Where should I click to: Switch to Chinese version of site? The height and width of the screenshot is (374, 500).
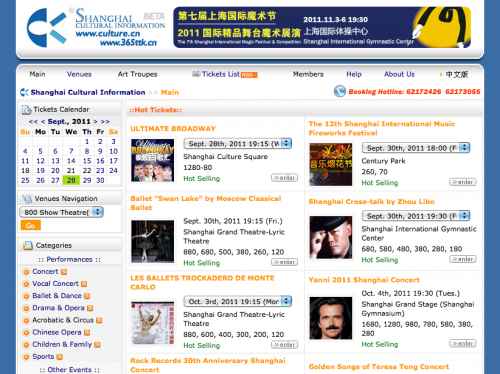(x=457, y=74)
